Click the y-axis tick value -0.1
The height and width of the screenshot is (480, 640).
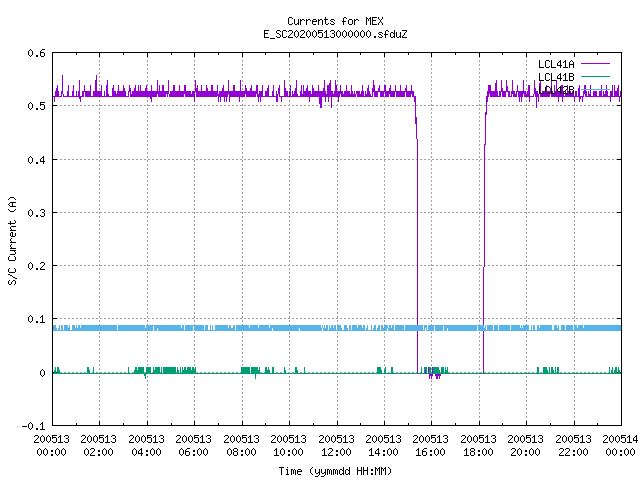click(x=33, y=426)
